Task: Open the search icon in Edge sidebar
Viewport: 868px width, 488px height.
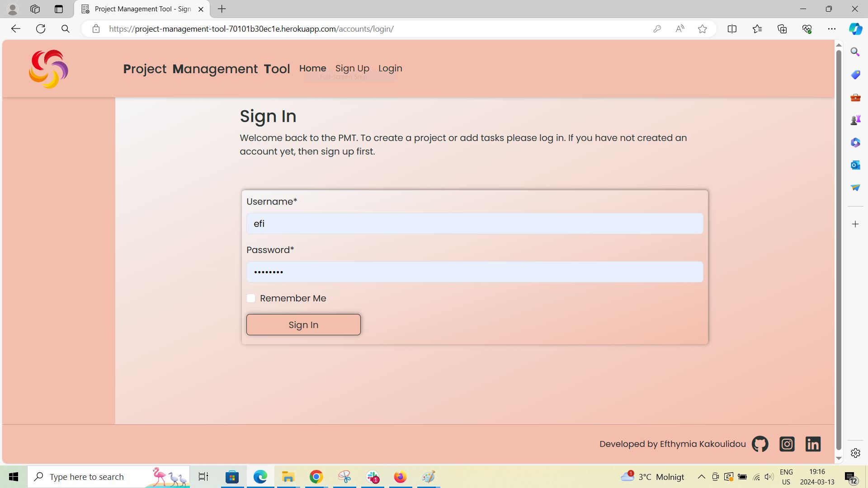Action: pyautogui.click(x=855, y=52)
